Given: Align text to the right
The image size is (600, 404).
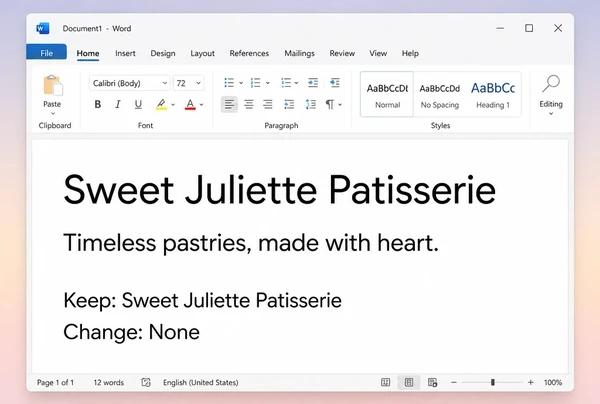Looking at the screenshot, I should (x=268, y=104).
